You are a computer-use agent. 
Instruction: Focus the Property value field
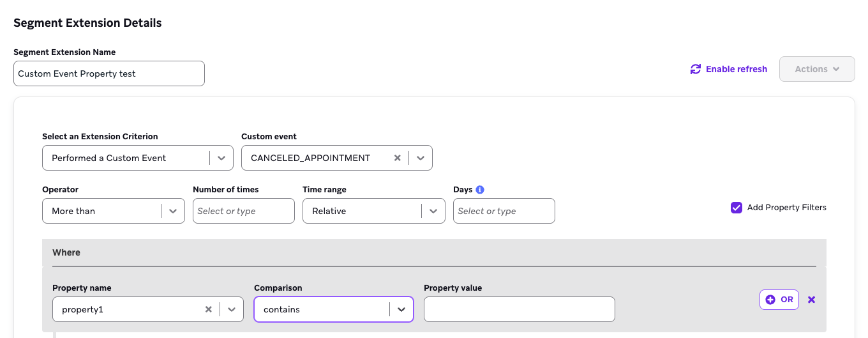point(520,309)
